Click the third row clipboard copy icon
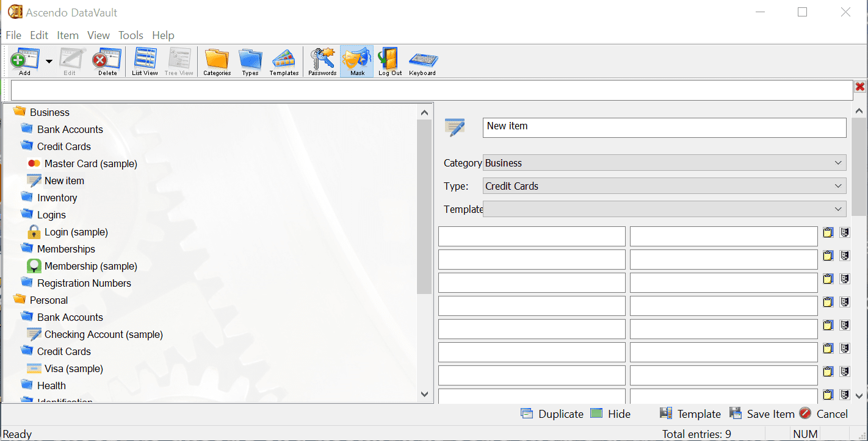 click(828, 279)
